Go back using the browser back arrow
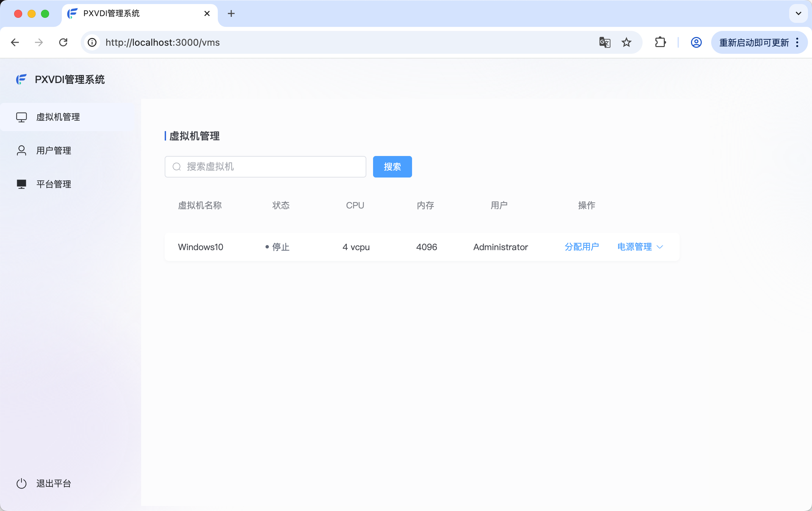The height and width of the screenshot is (511, 812). (x=15, y=42)
